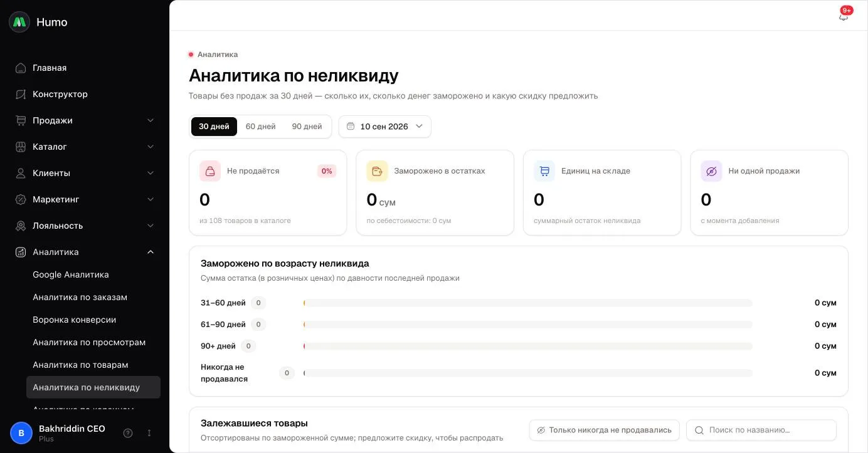Open the 10 сен 2026 date dropdown
The width and height of the screenshot is (868, 453).
point(385,127)
